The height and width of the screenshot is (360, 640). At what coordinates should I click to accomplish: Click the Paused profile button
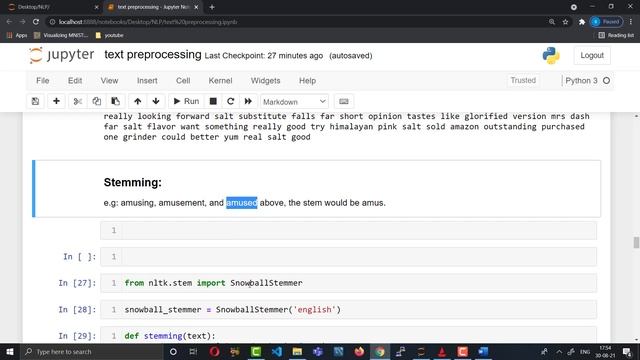pyautogui.click(x=606, y=22)
